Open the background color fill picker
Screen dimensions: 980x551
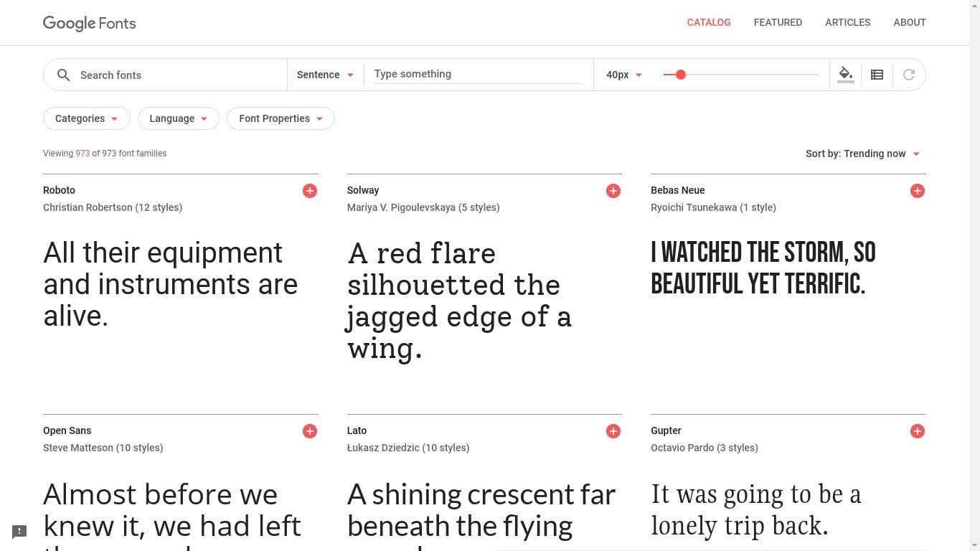click(x=846, y=74)
